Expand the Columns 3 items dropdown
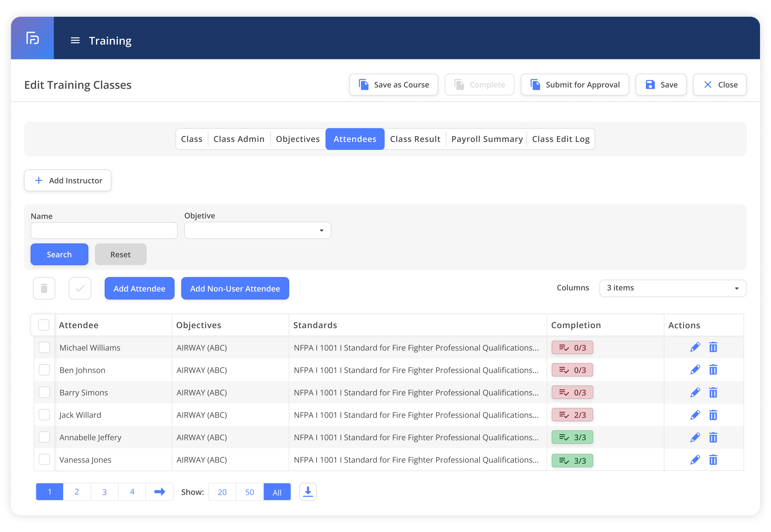Image resolution: width=771 pixels, height=532 pixels. coord(672,288)
